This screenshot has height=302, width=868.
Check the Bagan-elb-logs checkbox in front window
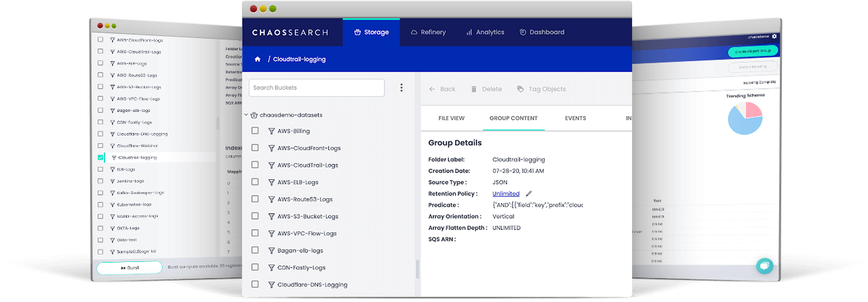click(255, 250)
